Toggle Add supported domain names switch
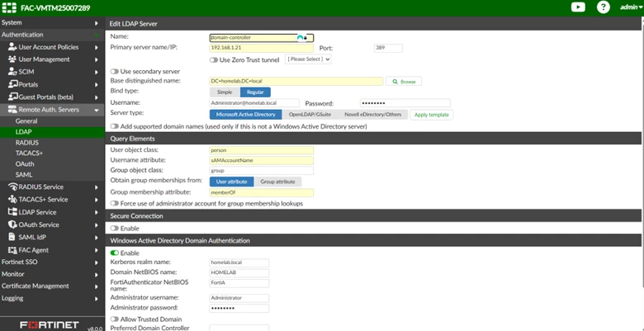Screen dimensions: 644x331 click(x=115, y=126)
